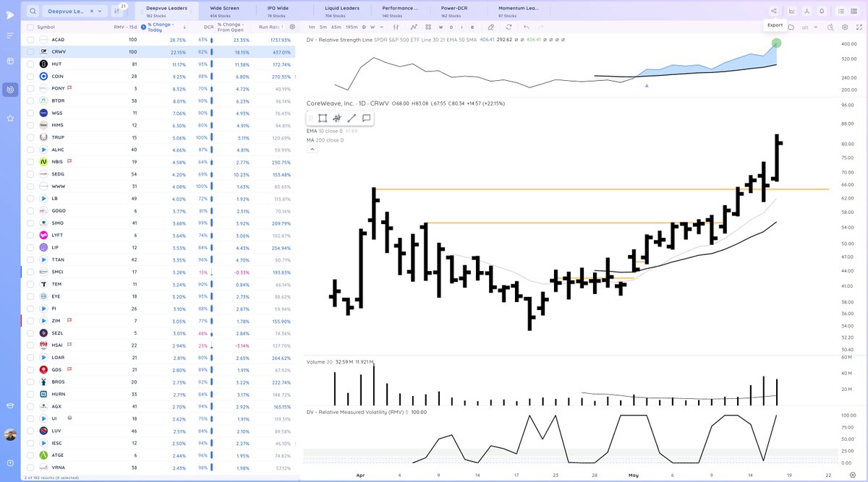Click the filter sliders icon with badge 21
This screenshot has width=868, height=482.
(116, 11)
